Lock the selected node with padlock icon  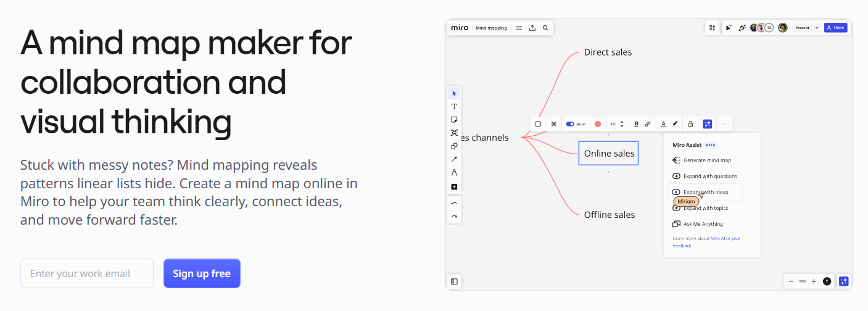pos(690,124)
